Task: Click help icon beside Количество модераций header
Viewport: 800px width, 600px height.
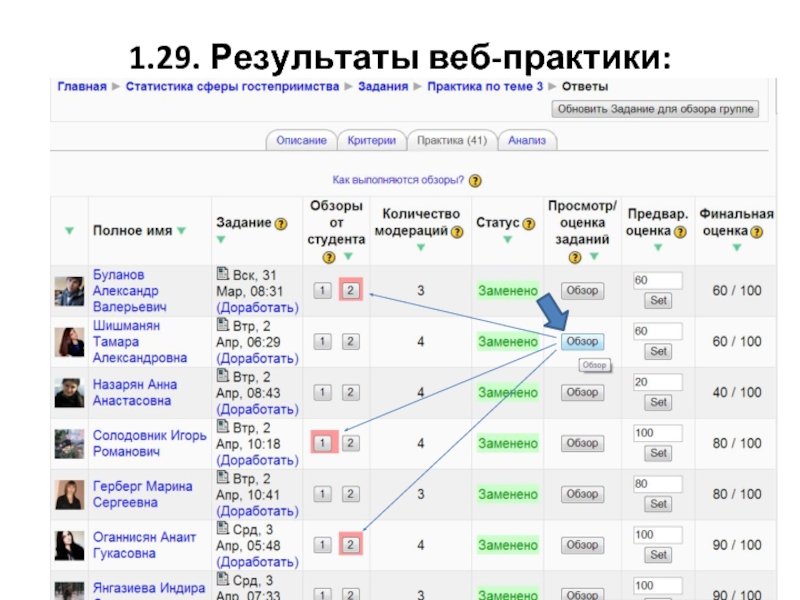Action: pos(457,232)
